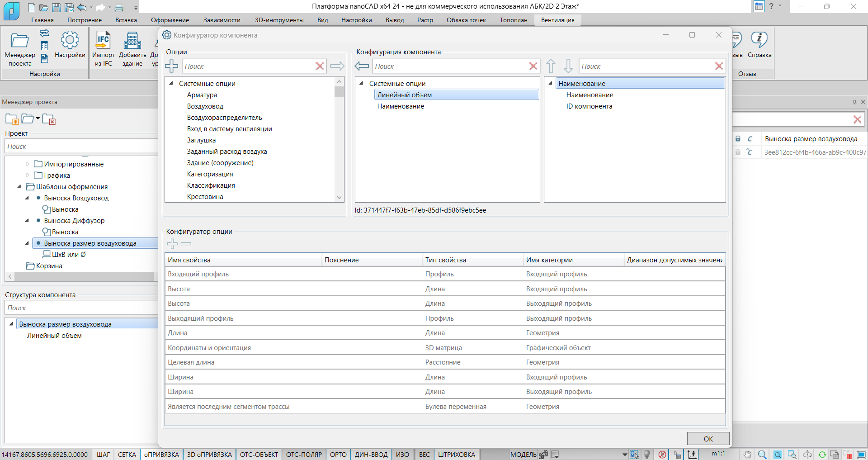This screenshot has width=868, height=460.
Task: Click the add option plus icon in Опции
Action: [172, 66]
